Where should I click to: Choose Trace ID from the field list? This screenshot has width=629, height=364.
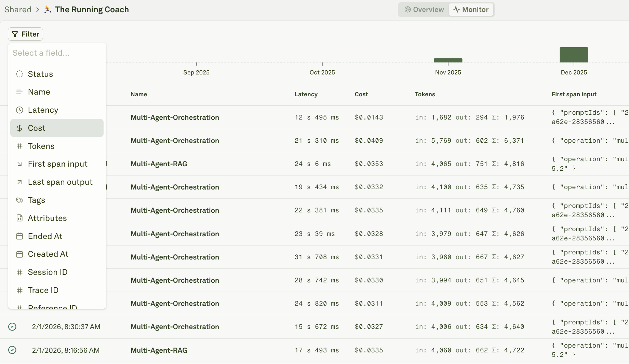point(43,290)
